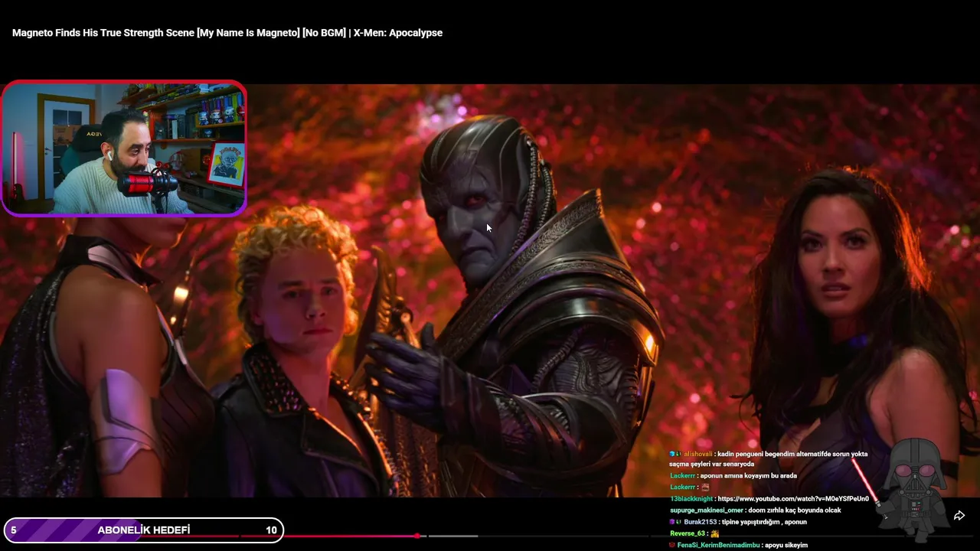Click the number 5 on the goal bar

pyautogui.click(x=13, y=530)
